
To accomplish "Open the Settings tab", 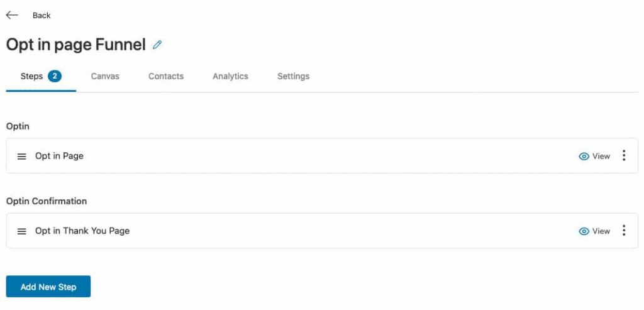I will tap(293, 76).
